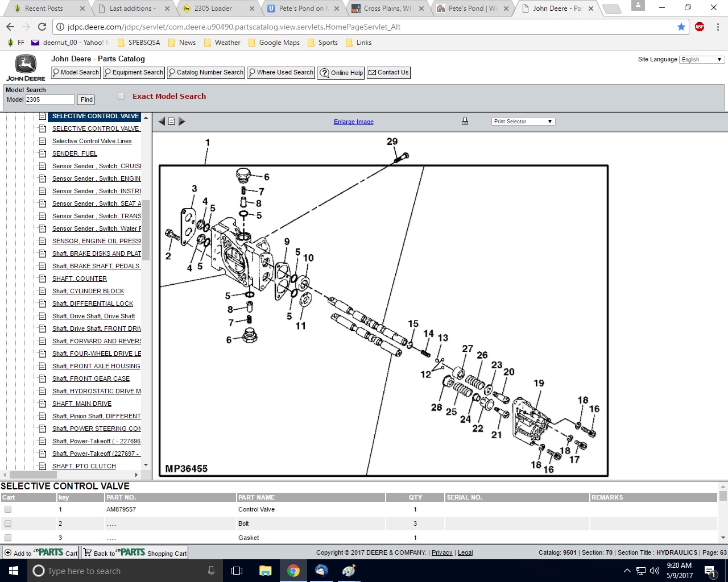Click the parts tree vertical scrollbar

click(146, 230)
